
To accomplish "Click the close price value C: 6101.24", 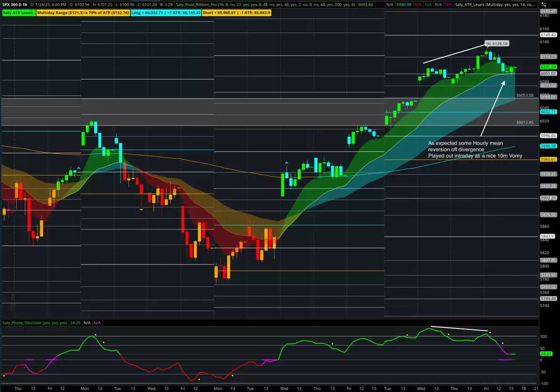I will tap(148, 5).
